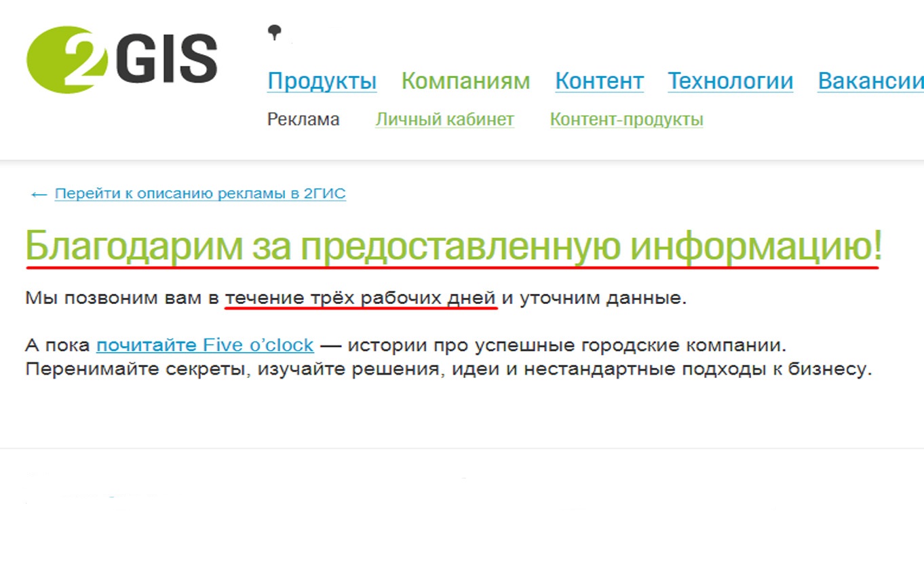
Task: Click the underlined течение трёх рабочих дней text
Action: point(360,299)
